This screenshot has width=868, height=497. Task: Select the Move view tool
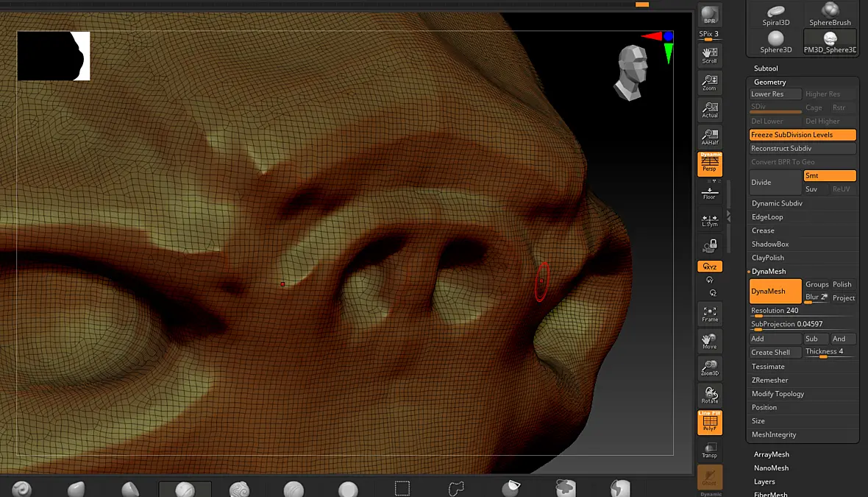710,342
